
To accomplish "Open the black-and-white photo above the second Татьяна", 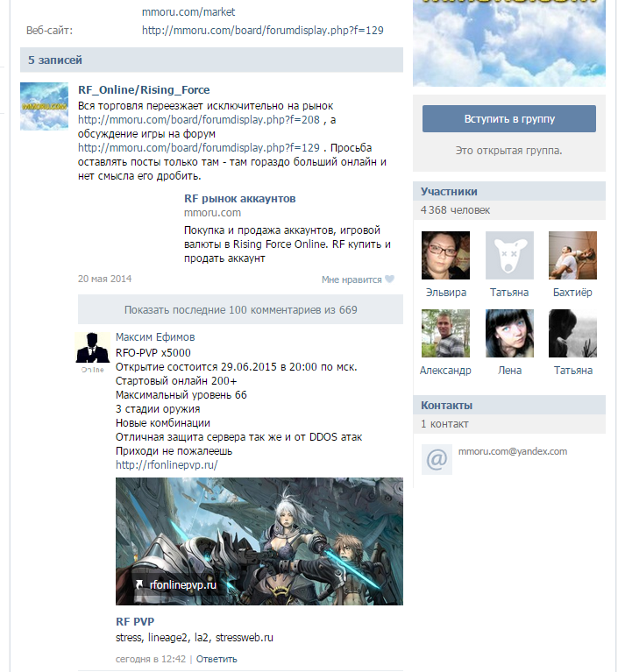I will 572,334.
